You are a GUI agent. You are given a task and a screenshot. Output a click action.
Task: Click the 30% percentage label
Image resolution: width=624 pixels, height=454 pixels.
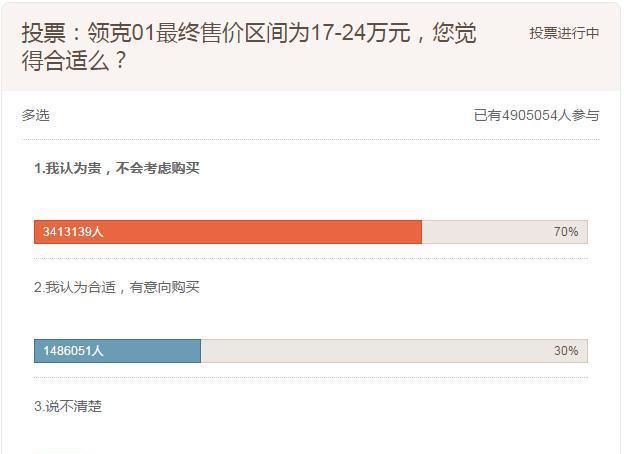click(x=566, y=351)
